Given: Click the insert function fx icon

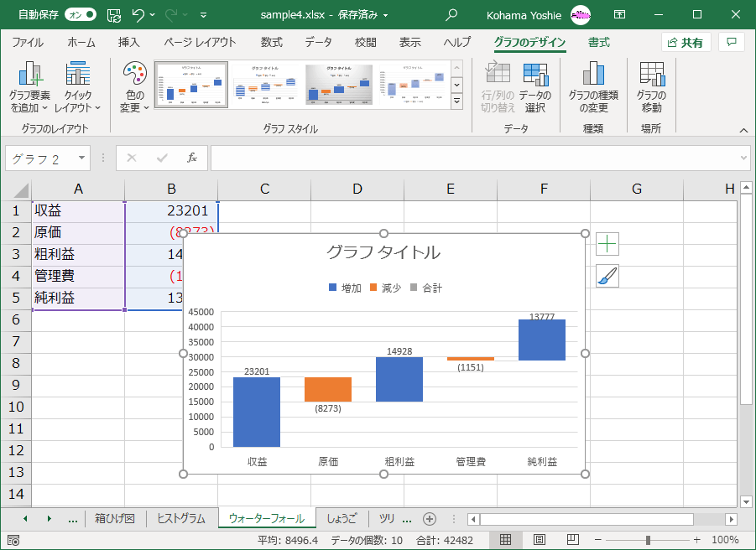Looking at the screenshot, I should pyautogui.click(x=192, y=158).
